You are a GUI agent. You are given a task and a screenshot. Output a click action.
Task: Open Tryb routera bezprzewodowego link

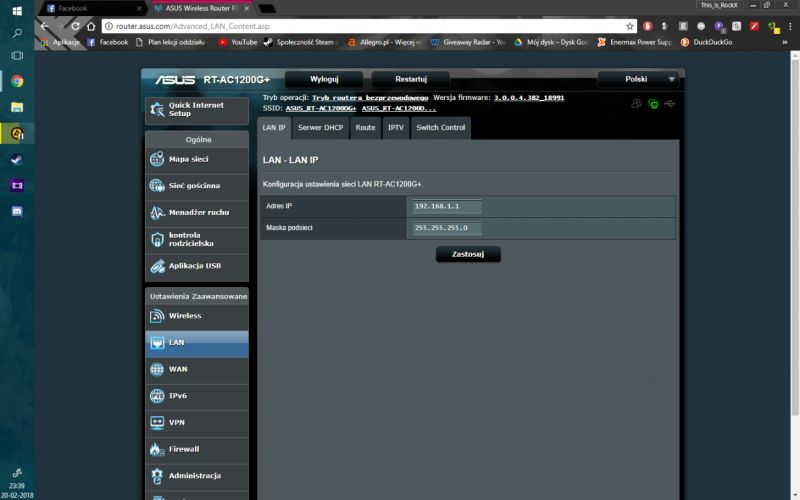tap(370, 97)
